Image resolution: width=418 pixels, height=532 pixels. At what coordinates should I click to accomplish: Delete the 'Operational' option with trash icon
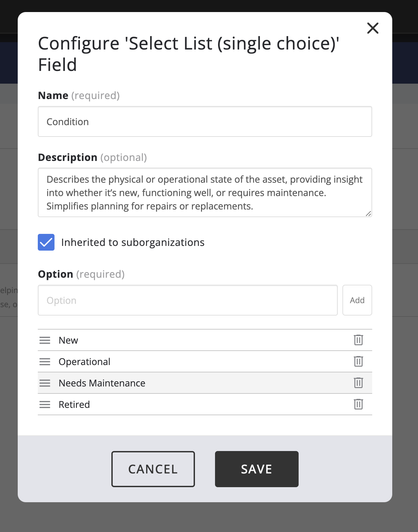[358, 361]
